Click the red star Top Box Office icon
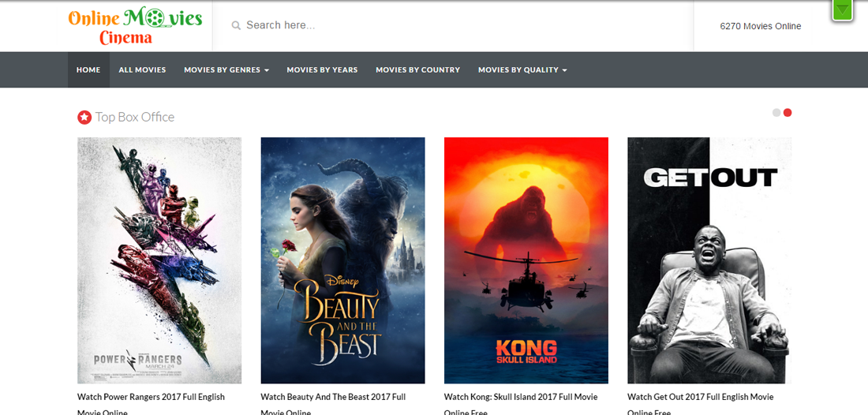The image size is (868, 415). (84, 118)
